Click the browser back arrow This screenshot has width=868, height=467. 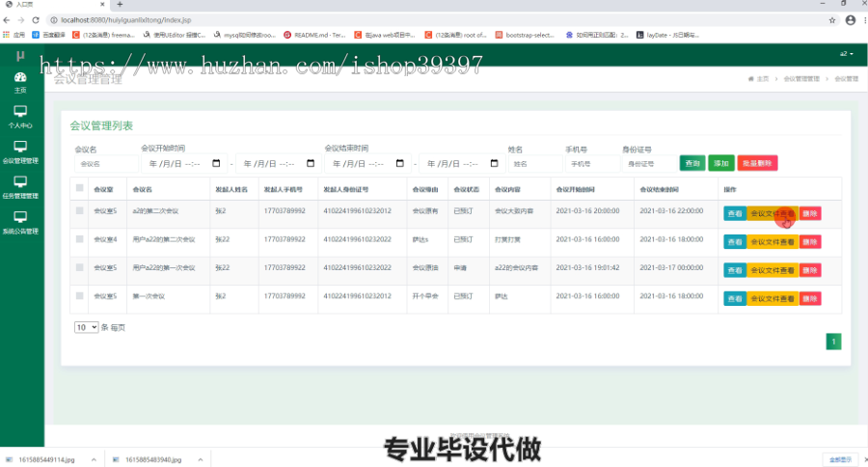point(7,20)
